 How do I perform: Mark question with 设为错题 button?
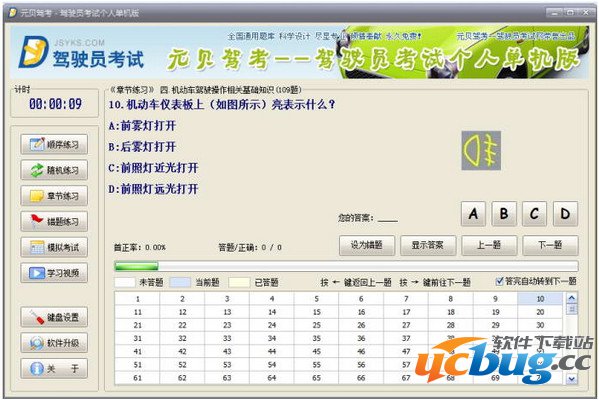tap(367, 245)
